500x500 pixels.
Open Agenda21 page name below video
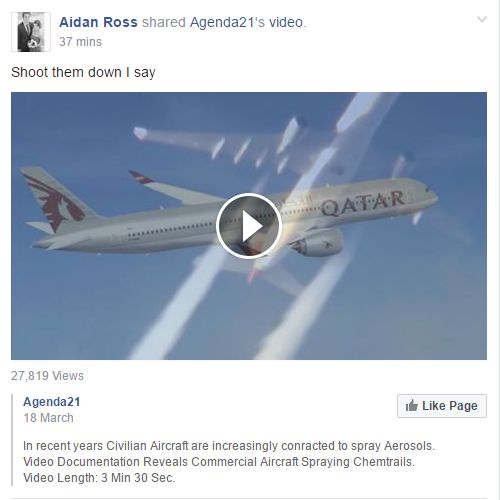click(x=52, y=402)
